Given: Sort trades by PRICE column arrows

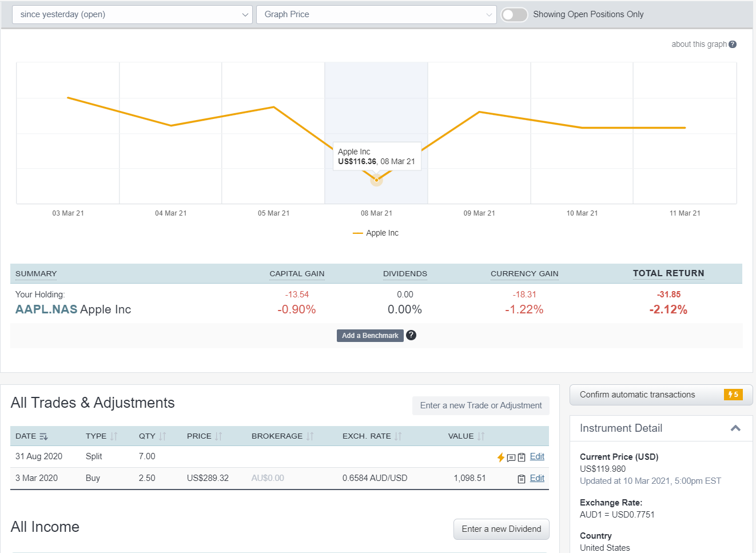Looking at the screenshot, I should pos(218,436).
